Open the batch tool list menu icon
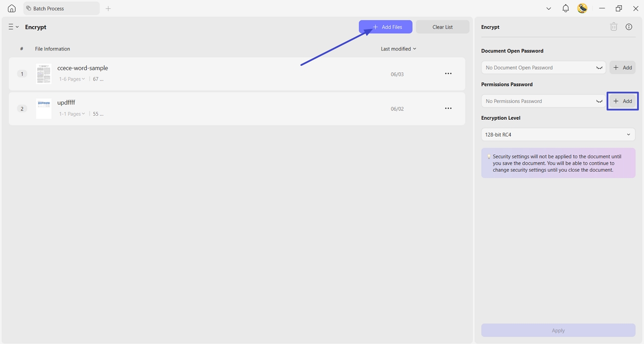 coord(13,27)
